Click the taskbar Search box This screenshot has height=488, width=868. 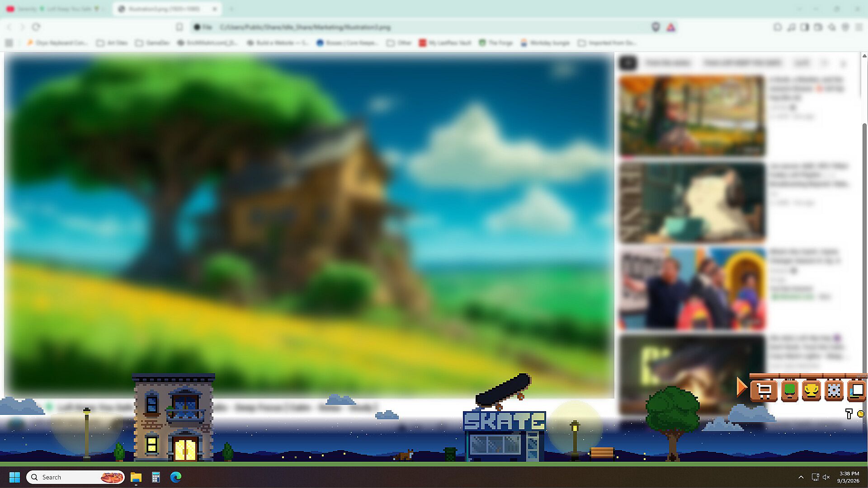click(x=75, y=477)
